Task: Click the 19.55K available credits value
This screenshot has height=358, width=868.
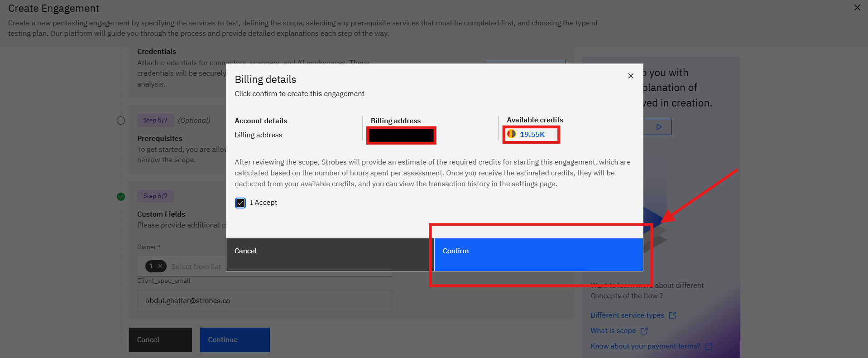Action: 532,134
